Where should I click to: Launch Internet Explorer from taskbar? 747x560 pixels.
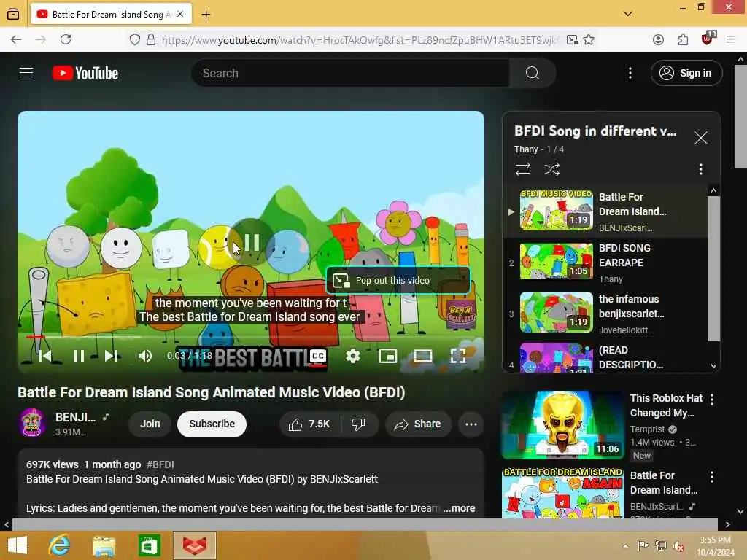click(60, 545)
